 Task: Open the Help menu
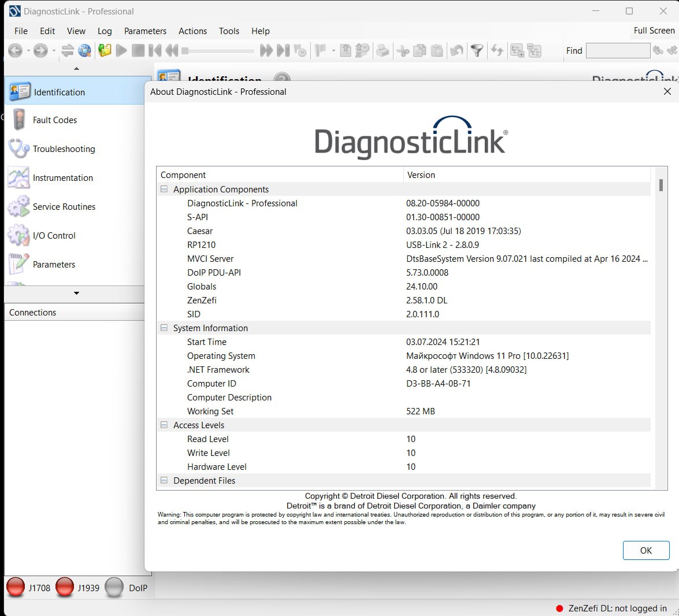(260, 31)
